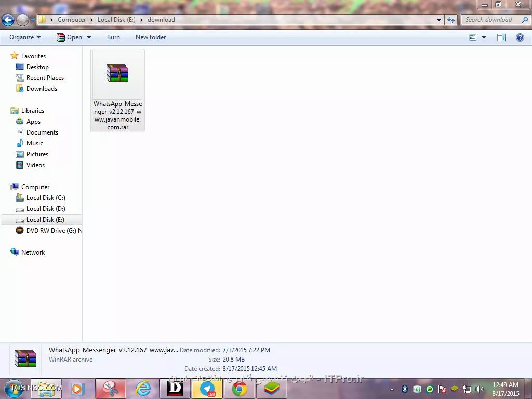The image size is (532, 399).
Task: Expand the change view options arrow
Action: click(x=484, y=37)
